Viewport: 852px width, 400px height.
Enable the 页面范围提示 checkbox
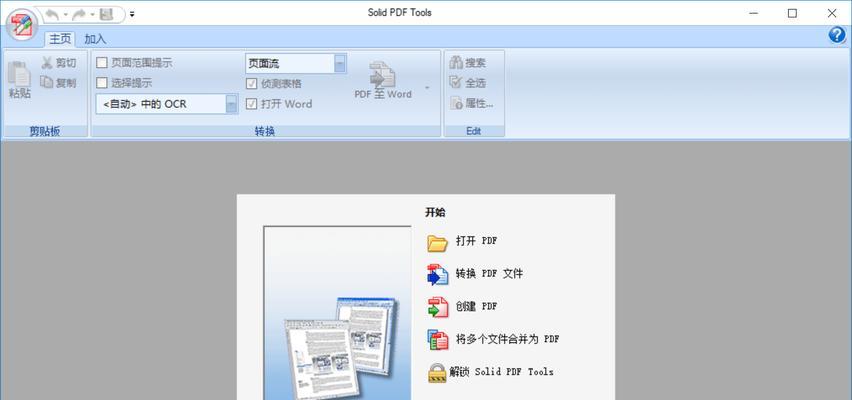pos(102,63)
